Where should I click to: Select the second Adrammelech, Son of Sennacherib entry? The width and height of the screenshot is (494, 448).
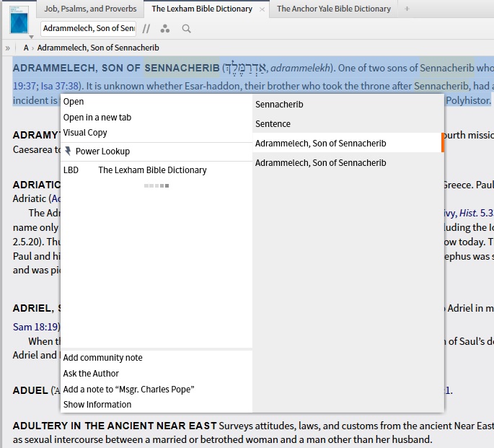348,163
